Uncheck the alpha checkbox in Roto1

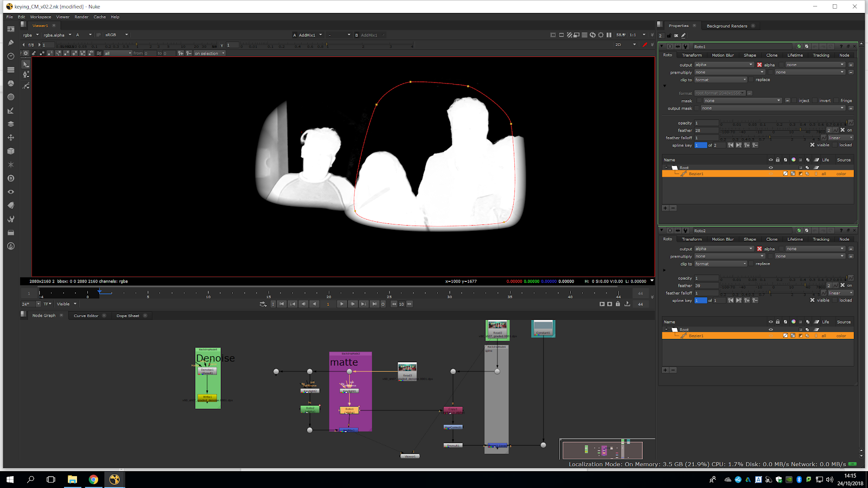pos(759,65)
